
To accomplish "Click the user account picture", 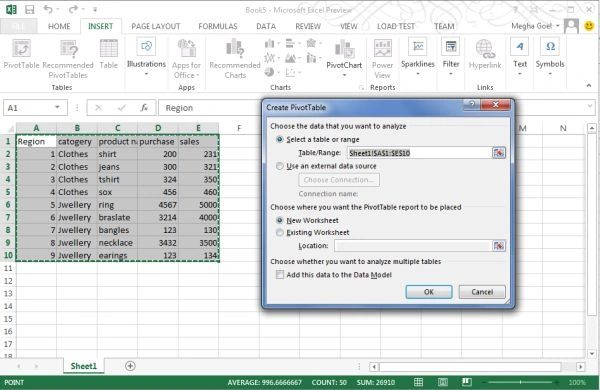I will click(571, 26).
